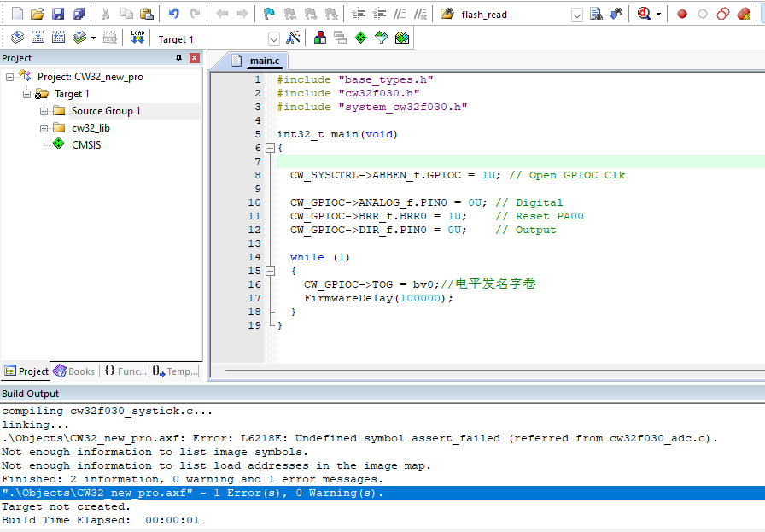
Task: Switch to the Templates tab
Action: tap(175, 371)
